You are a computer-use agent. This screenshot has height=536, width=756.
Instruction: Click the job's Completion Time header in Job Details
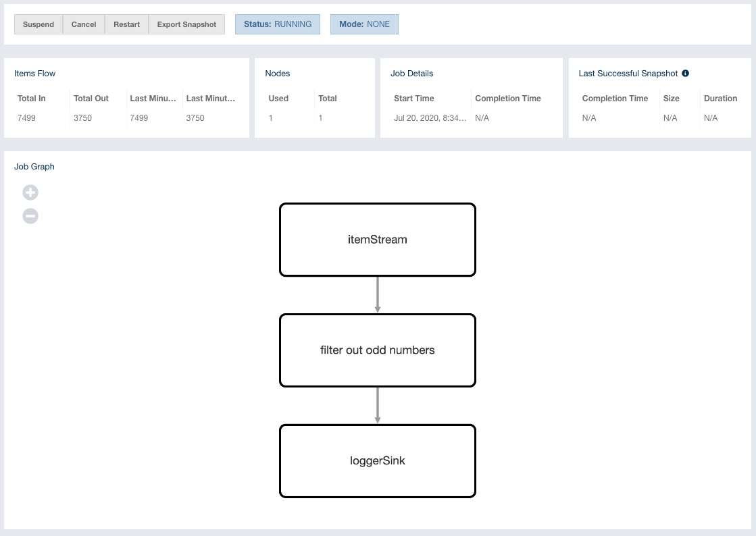507,99
